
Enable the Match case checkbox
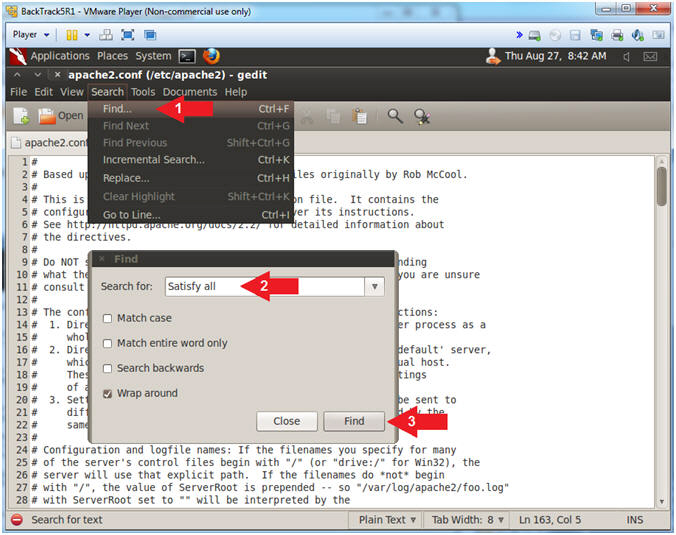tap(107, 319)
